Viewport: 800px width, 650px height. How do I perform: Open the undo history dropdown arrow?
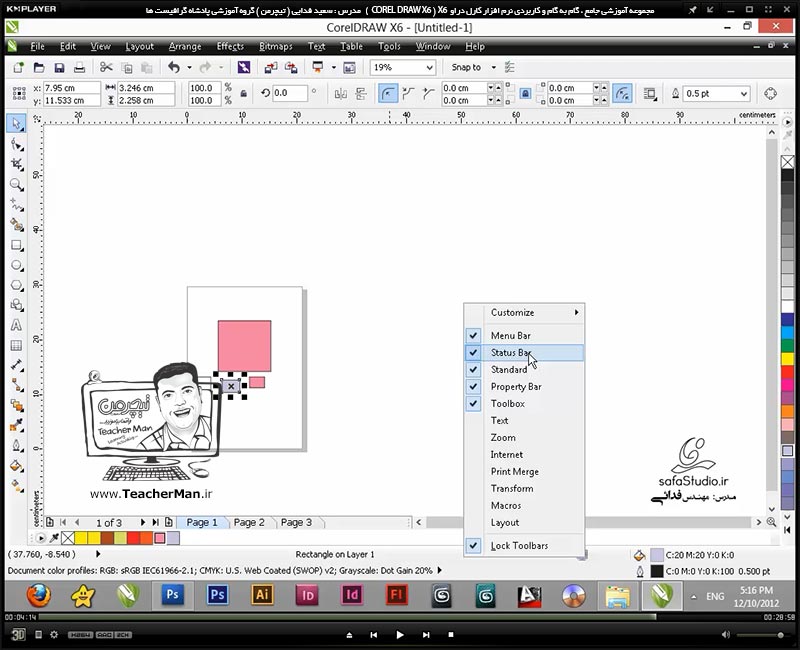(x=189, y=67)
